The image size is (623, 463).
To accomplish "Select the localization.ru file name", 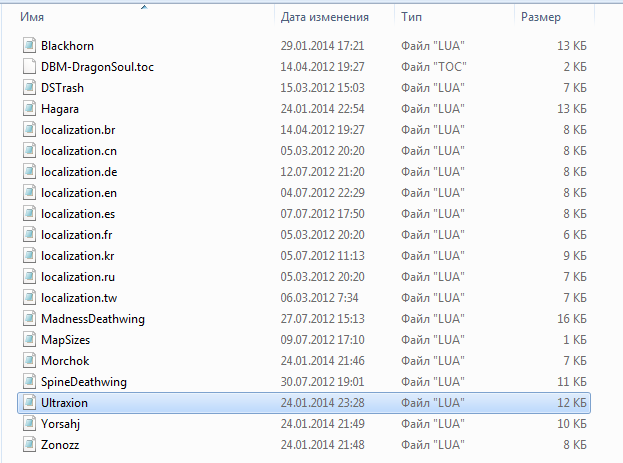I will click(x=78, y=277).
